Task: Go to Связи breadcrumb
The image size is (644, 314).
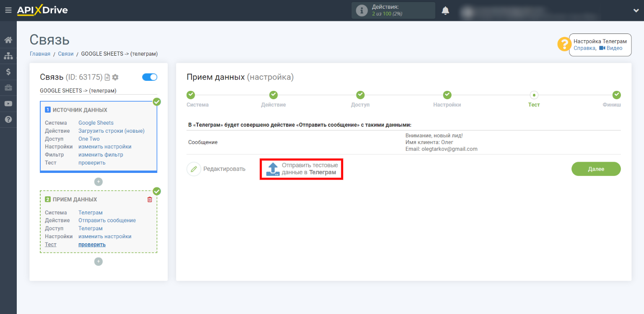Action: (x=66, y=54)
